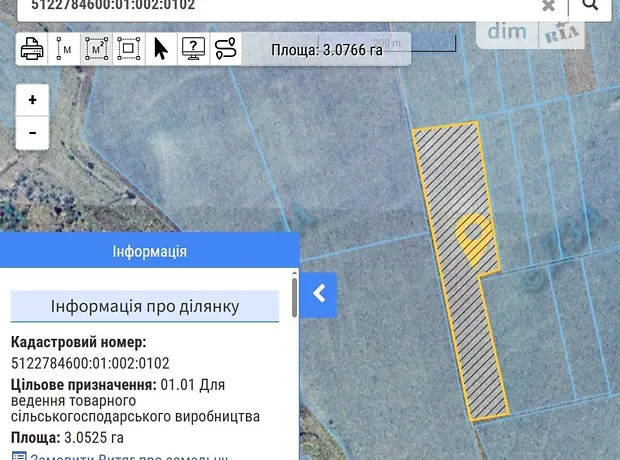Screen dimensions: 620x460
Task: Click the route path tool icon
Action: (x=226, y=48)
